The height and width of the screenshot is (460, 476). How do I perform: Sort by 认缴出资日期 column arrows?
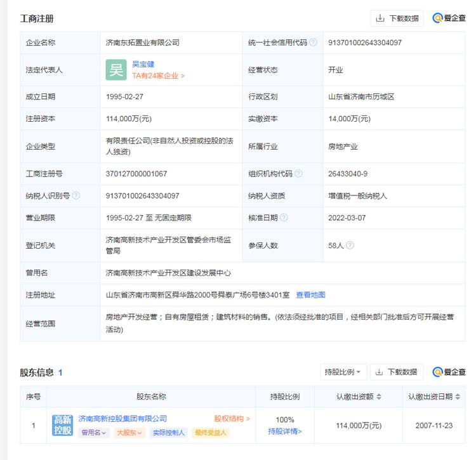tap(458, 397)
